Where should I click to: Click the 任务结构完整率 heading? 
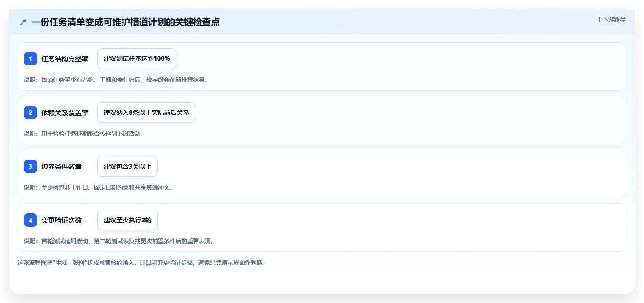point(65,59)
